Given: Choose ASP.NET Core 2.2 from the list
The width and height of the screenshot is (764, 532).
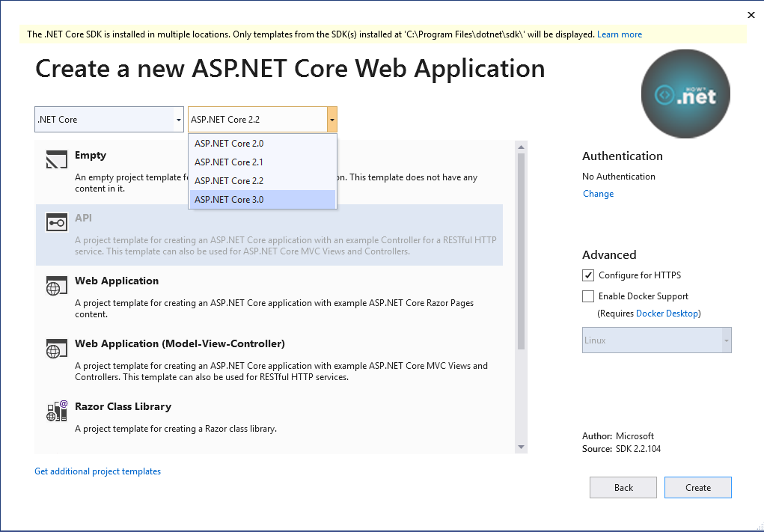Looking at the screenshot, I should (262, 181).
